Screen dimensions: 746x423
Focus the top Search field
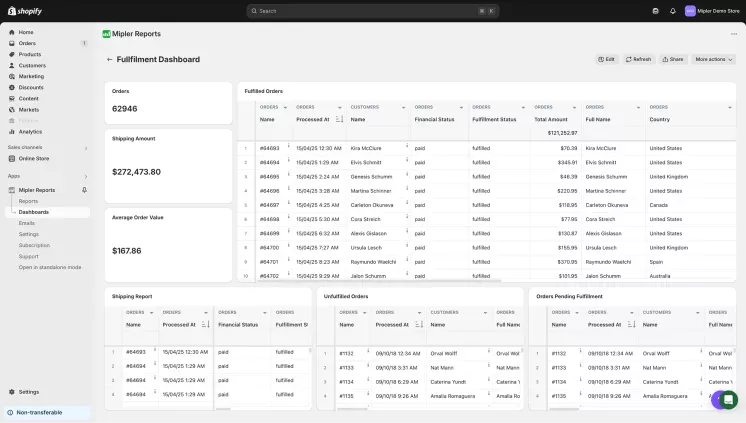tap(373, 11)
